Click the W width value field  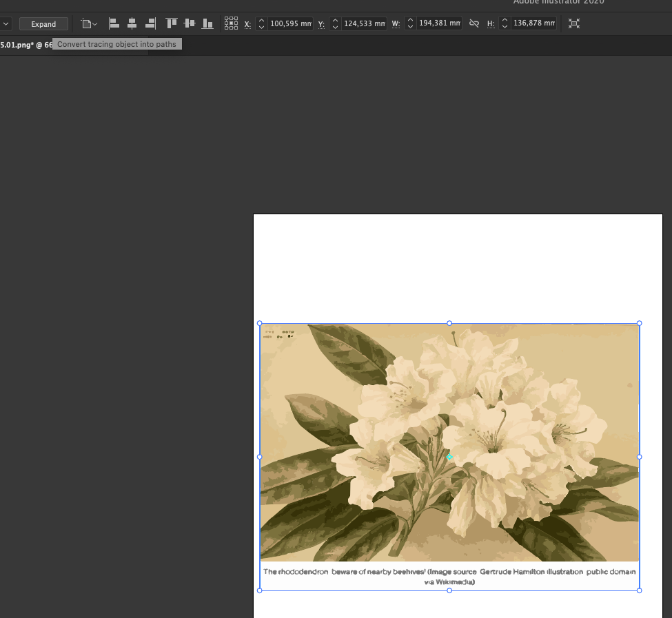click(439, 23)
